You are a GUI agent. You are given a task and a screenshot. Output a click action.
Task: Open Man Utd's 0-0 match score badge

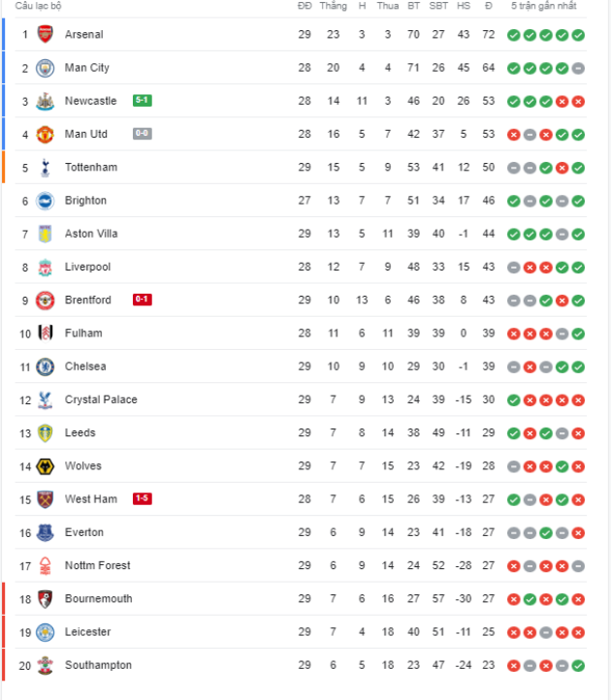tap(143, 134)
